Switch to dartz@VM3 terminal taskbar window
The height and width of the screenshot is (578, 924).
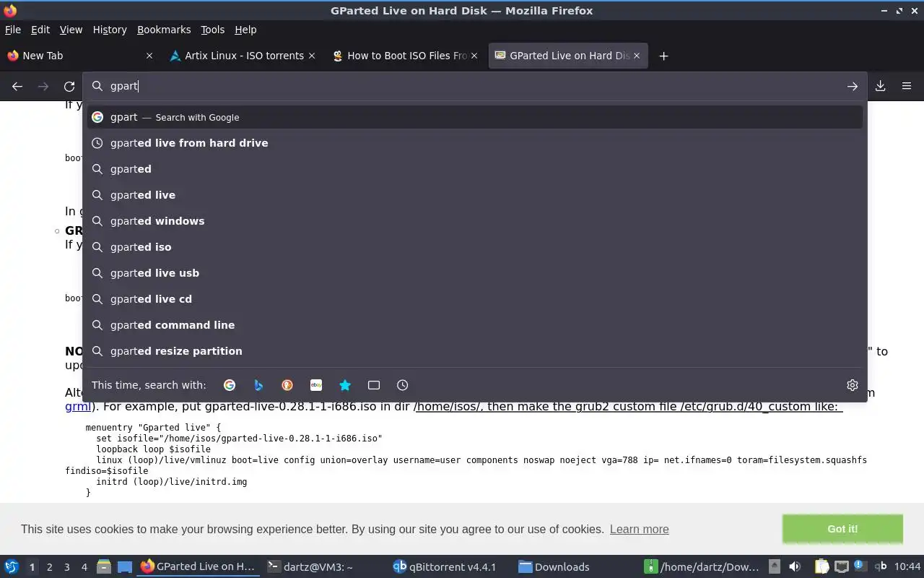click(x=323, y=567)
